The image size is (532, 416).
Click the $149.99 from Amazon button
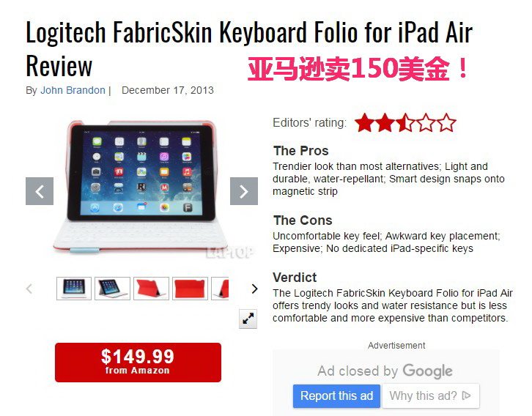pyautogui.click(x=138, y=363)
